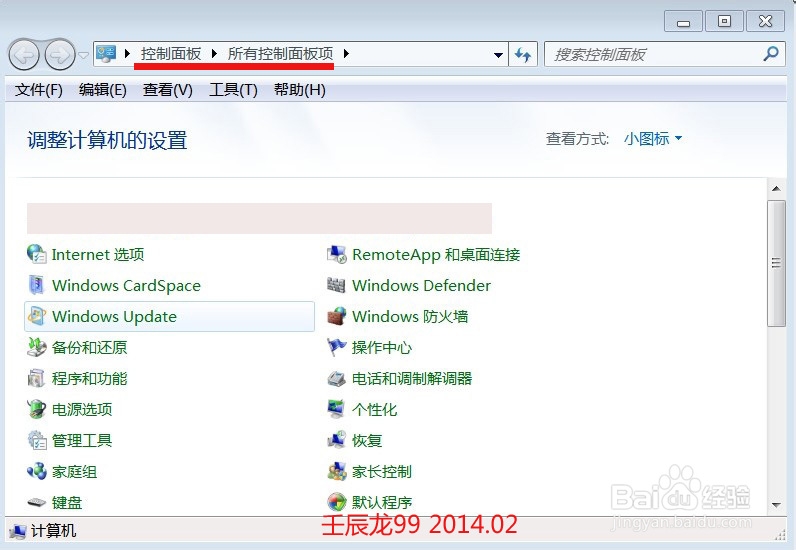796x550 pixels.
Task: Click the back navigation arrow
Action: (x=24, y=54)
